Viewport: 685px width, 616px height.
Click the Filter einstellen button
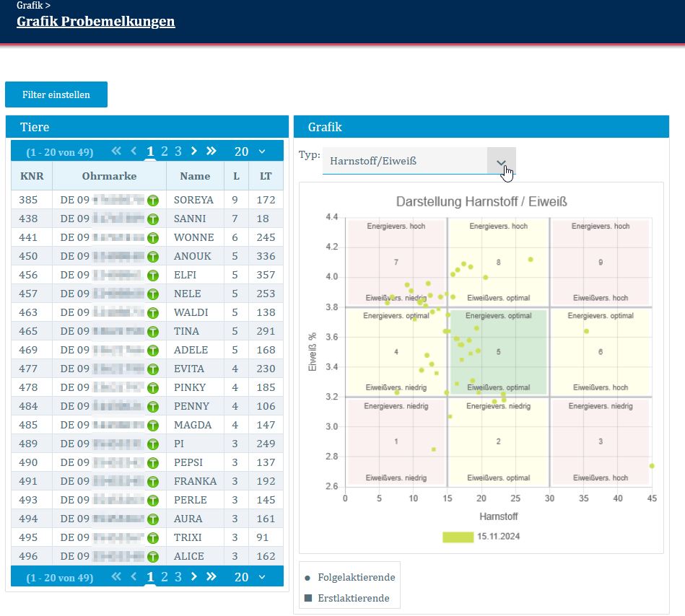click(x=56, y=94)
